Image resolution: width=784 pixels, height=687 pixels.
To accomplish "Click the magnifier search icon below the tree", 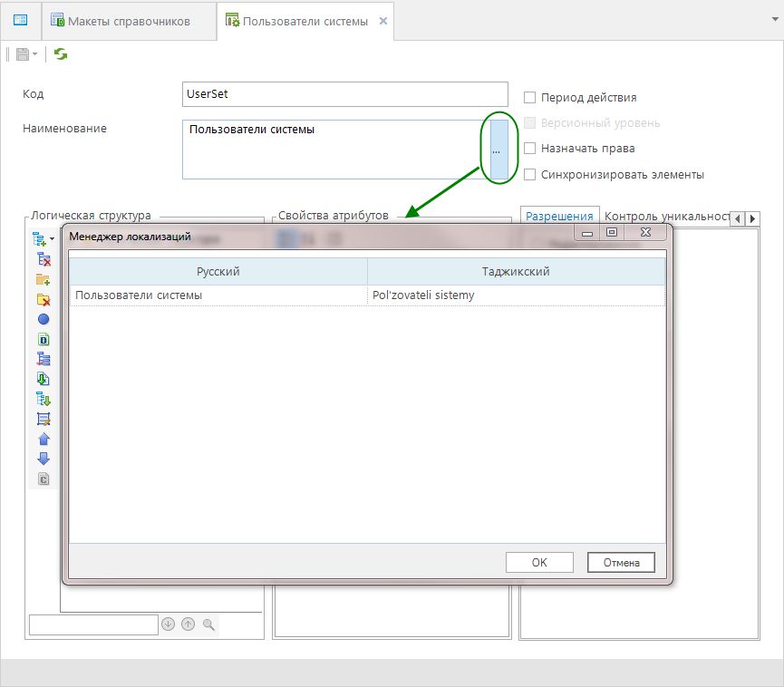I will tap(208, 624).
